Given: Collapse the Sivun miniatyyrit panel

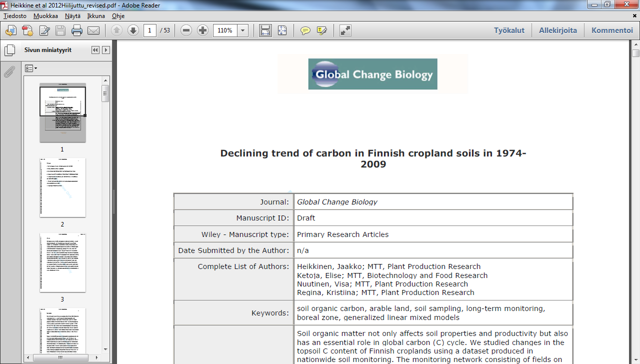Looking at the screenshot, I should pyautogui.click(x=95, y=50).
